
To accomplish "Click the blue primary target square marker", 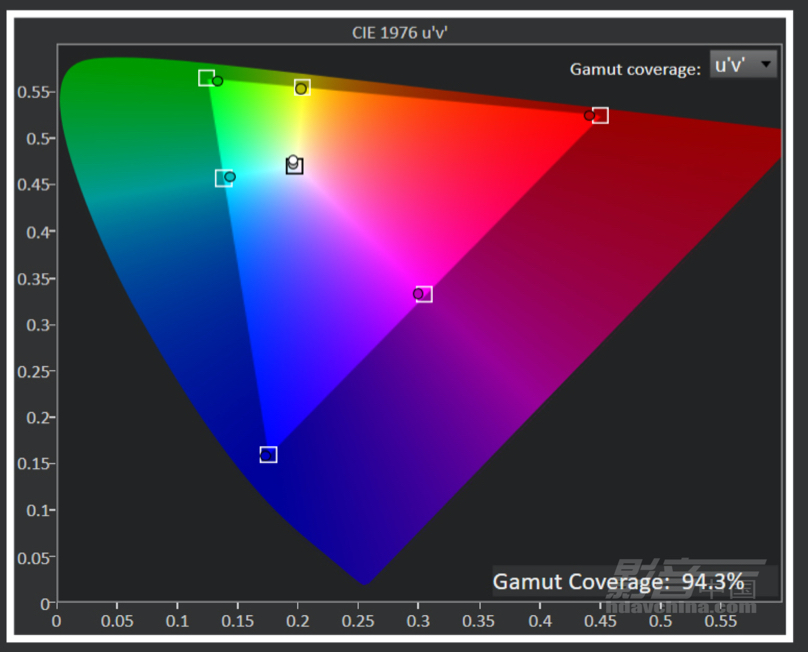I will (268, 455).
